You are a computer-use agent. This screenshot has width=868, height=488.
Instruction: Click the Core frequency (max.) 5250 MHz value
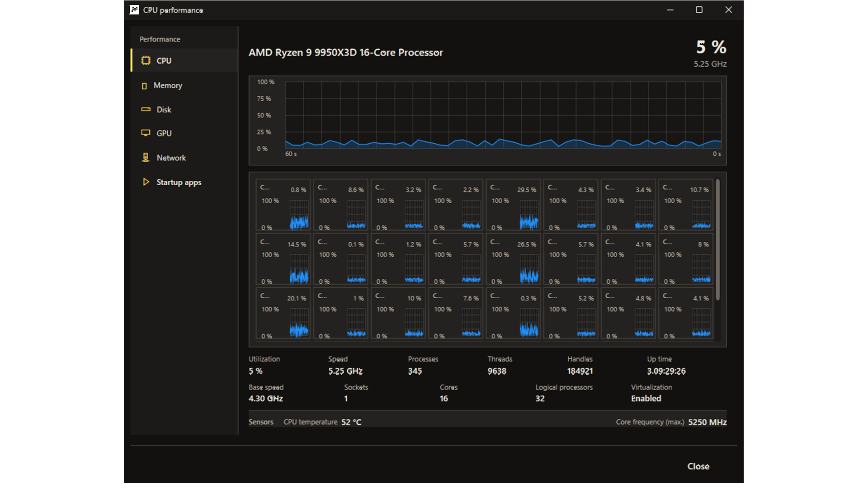point(708,422)
